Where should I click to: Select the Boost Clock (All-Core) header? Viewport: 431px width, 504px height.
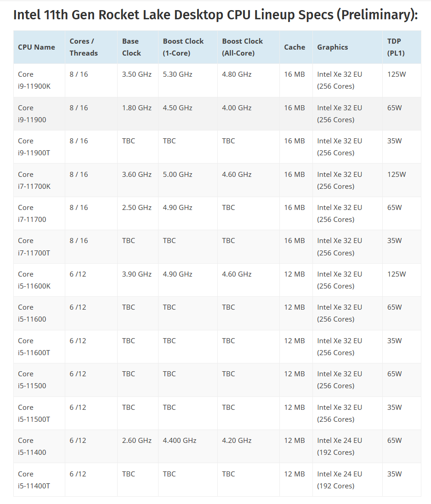242,47
